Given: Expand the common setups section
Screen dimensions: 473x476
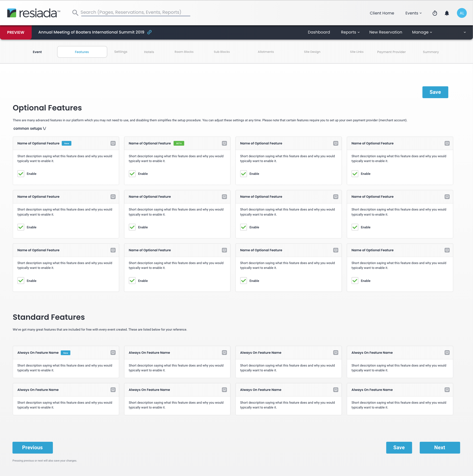Looking at the screenshot, I should pyautogui.click(x=30, y=128).
